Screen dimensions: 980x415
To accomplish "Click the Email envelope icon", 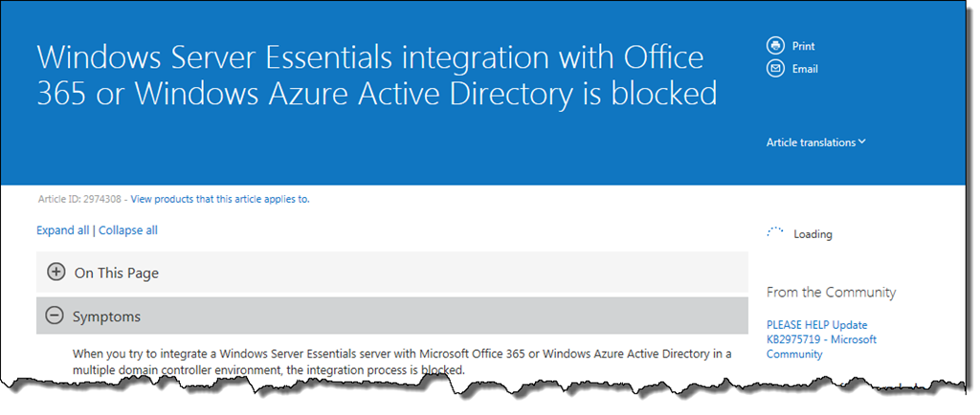I will coord(775,69).
